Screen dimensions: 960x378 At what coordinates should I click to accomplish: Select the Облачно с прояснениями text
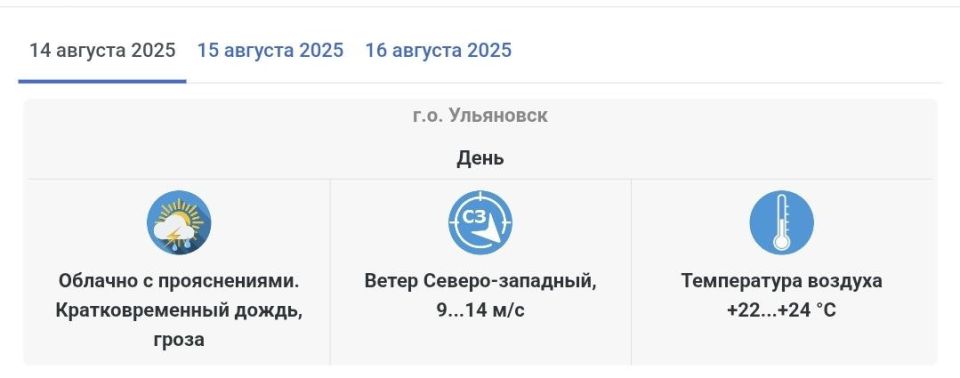point(179,281)
